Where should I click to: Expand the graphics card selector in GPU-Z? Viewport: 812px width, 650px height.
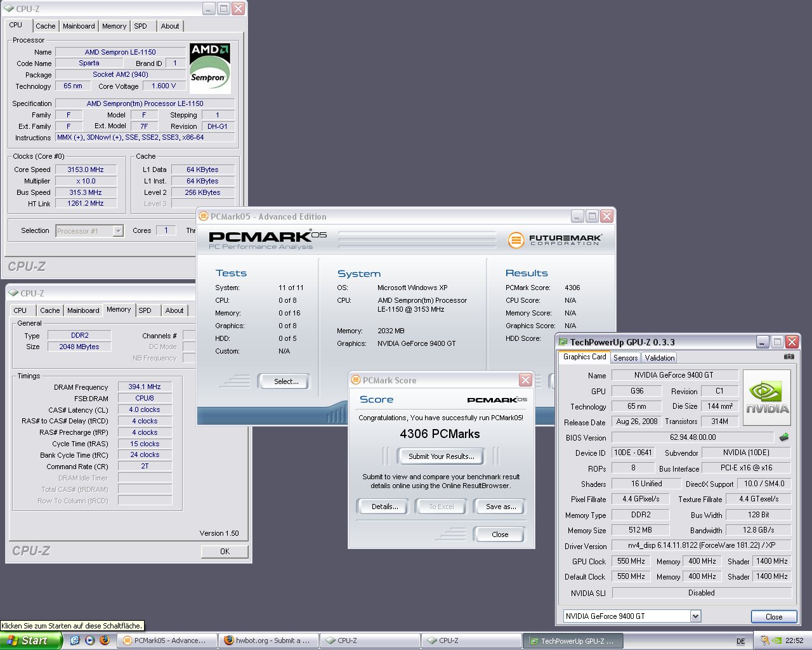coord(695,616)
